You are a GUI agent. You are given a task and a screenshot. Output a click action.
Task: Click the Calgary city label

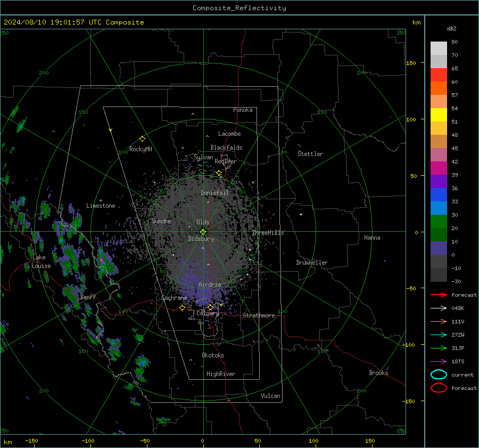208,313
